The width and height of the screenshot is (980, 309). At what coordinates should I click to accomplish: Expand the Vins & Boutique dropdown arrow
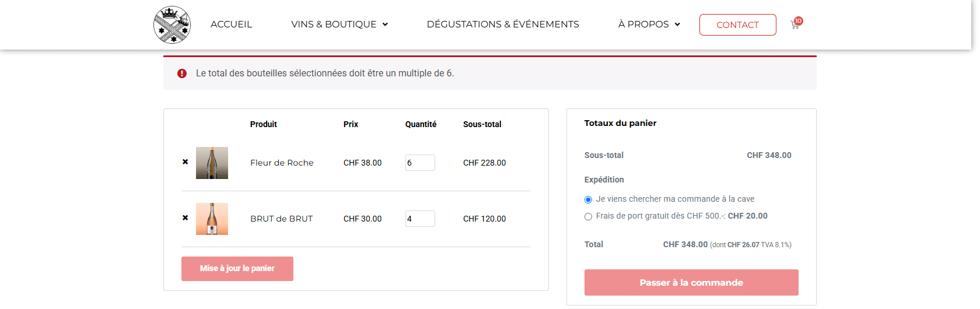point(385,24)
